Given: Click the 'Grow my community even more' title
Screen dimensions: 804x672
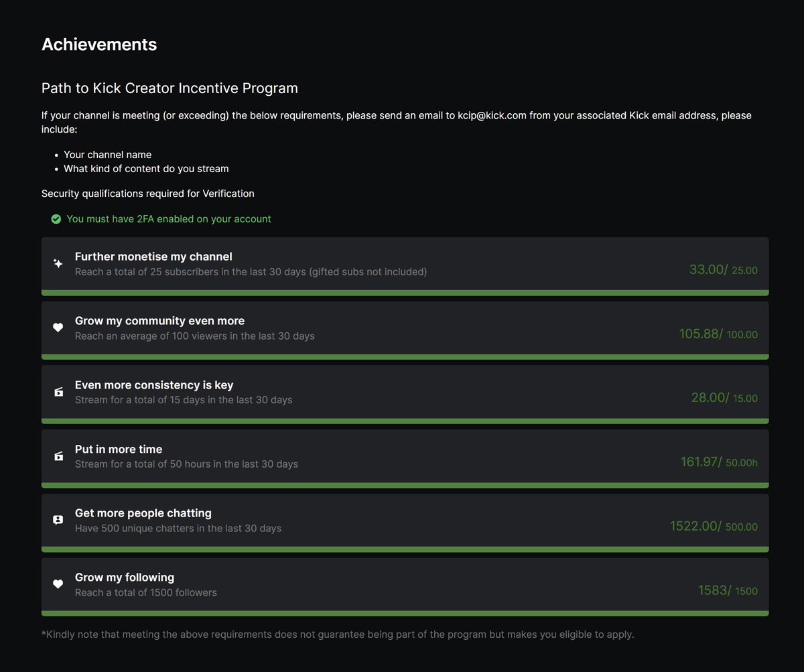Looking at the screenshot, I should [159, 321].
